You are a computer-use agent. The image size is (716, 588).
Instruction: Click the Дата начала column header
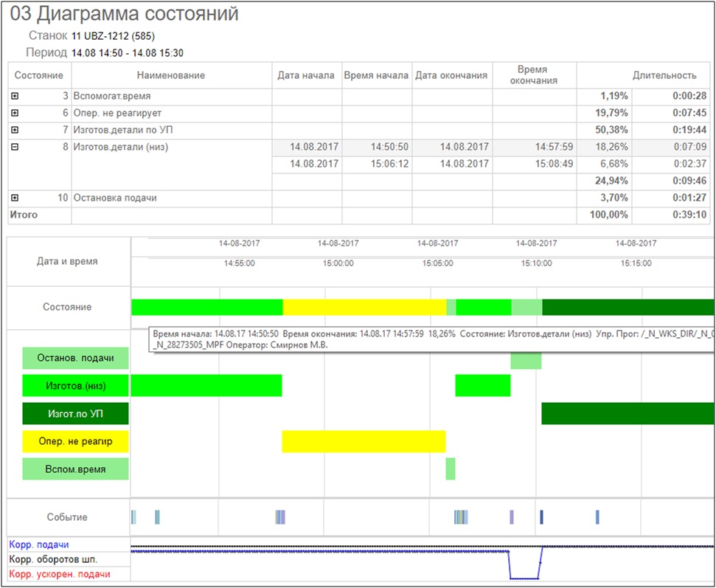pos(307,75)
